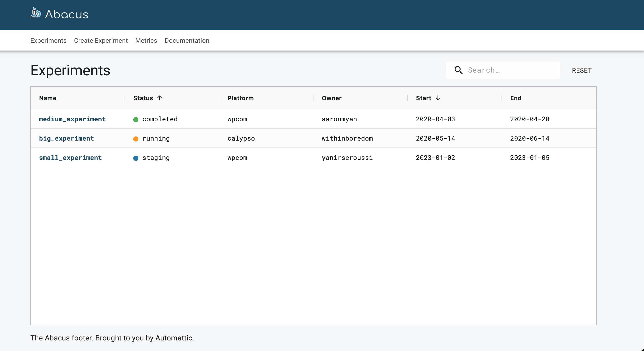Click the owner 'withinboredom'
Viewport: 644px width, 351px height.
coord(347,138)
